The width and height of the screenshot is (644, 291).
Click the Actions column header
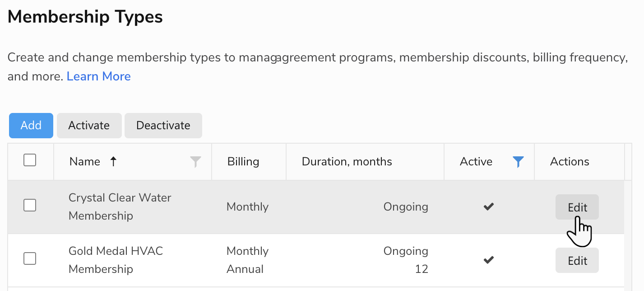click(x=570, y=162)
